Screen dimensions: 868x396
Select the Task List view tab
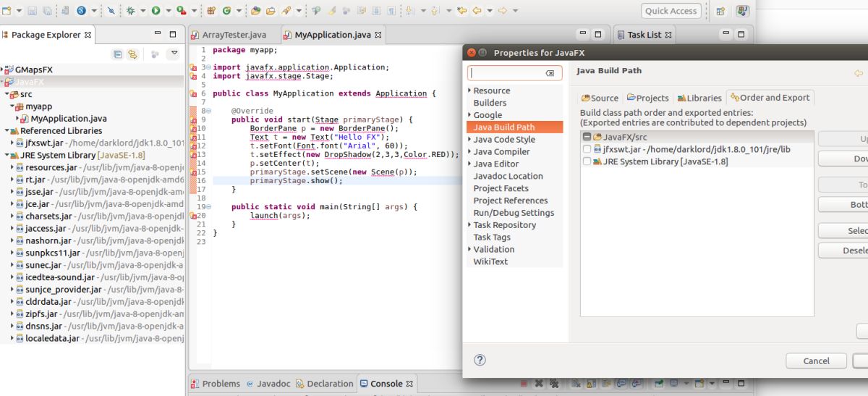coord(644,34)
